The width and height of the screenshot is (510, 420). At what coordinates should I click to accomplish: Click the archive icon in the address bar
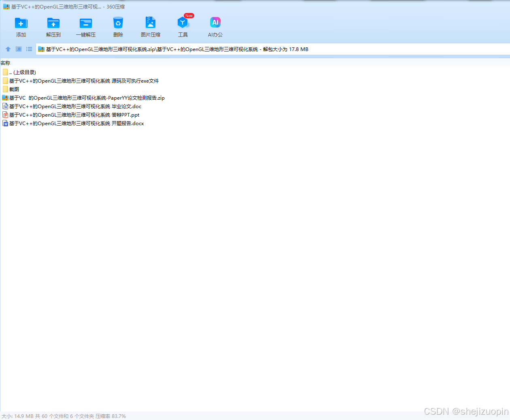(41, 49)
